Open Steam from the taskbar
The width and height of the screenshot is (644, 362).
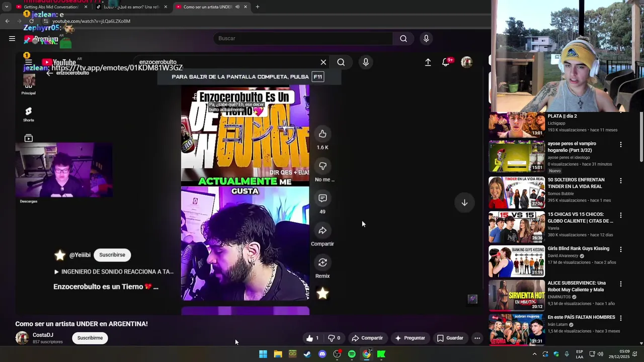tap(307, 354)
